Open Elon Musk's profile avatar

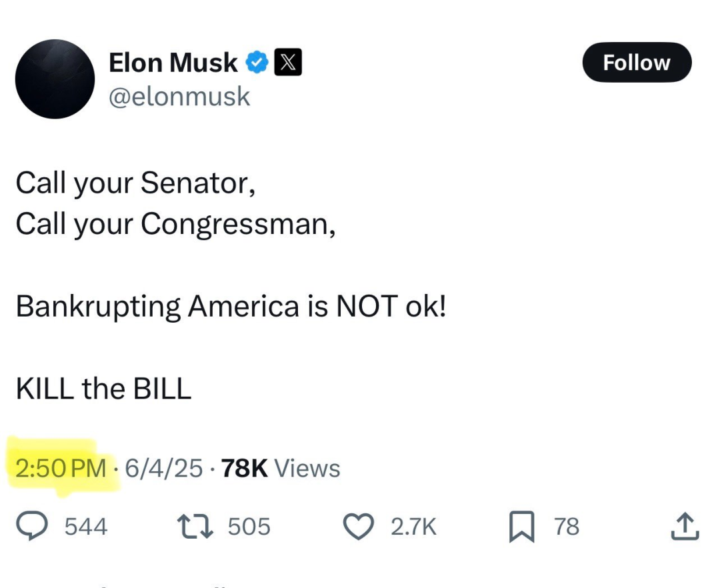55,79
